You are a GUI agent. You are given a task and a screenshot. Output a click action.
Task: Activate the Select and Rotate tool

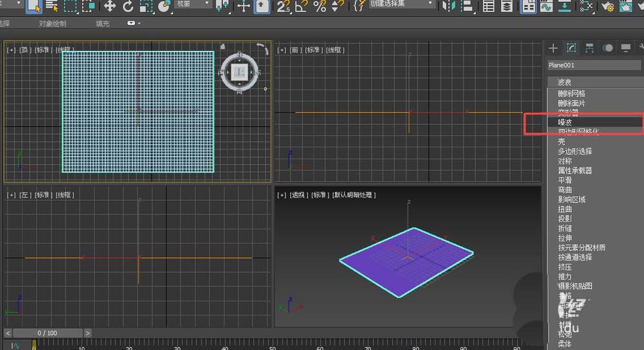[128, 6]
